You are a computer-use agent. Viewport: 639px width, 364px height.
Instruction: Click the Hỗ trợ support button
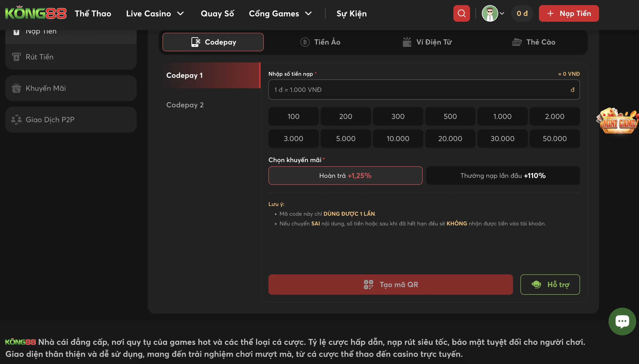click(550, 285)
